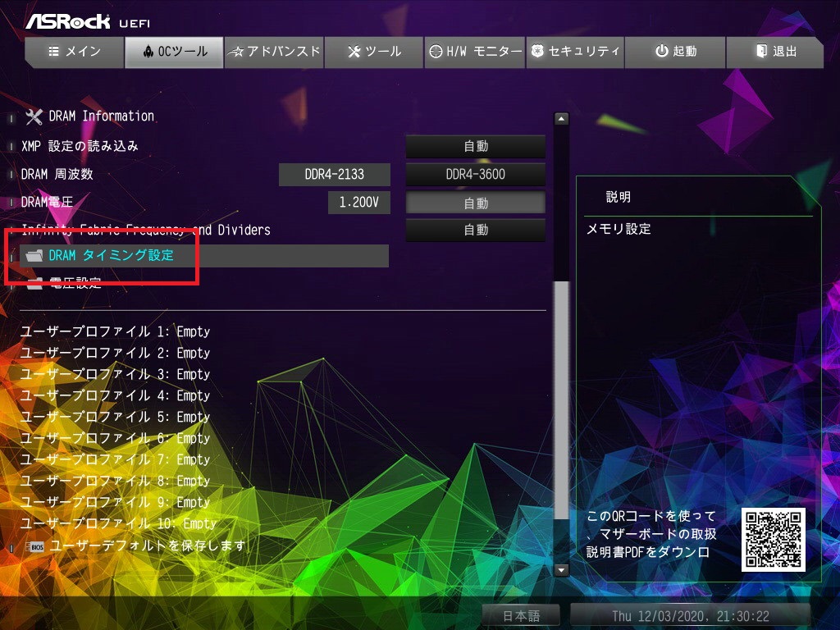The image size is (840, 630).
Task: Click the vertical scrollbar thumb
Action: pyautogui.click(x=561, y=400)
